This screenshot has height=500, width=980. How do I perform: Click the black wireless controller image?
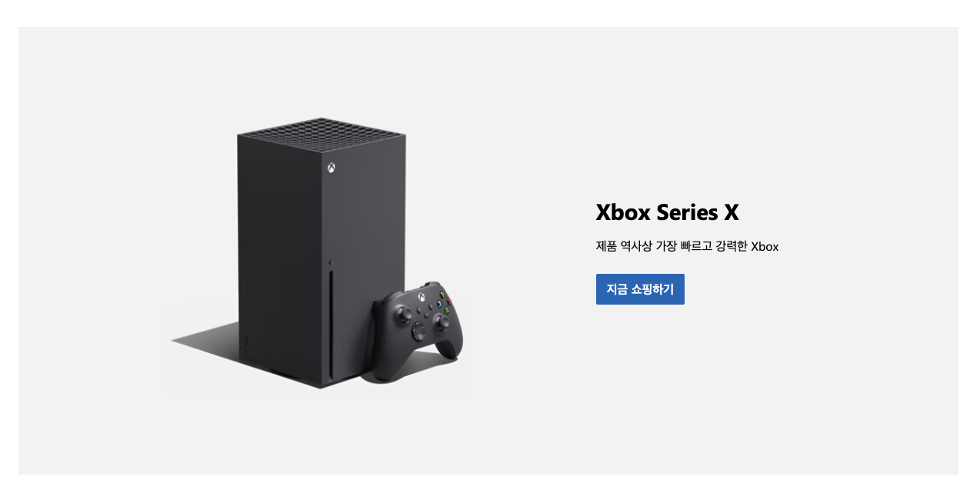pos(417,332)
